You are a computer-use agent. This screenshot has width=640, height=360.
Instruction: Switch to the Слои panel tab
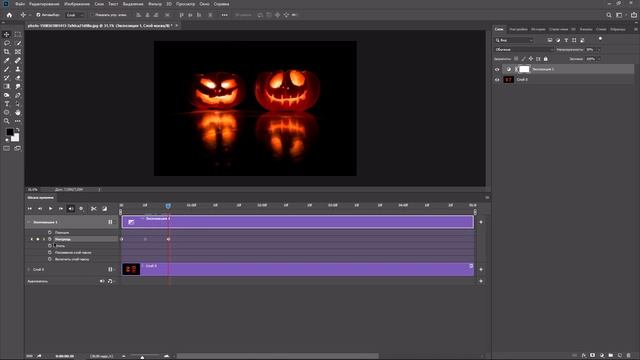pyautogui.click(x=499, y=29)
